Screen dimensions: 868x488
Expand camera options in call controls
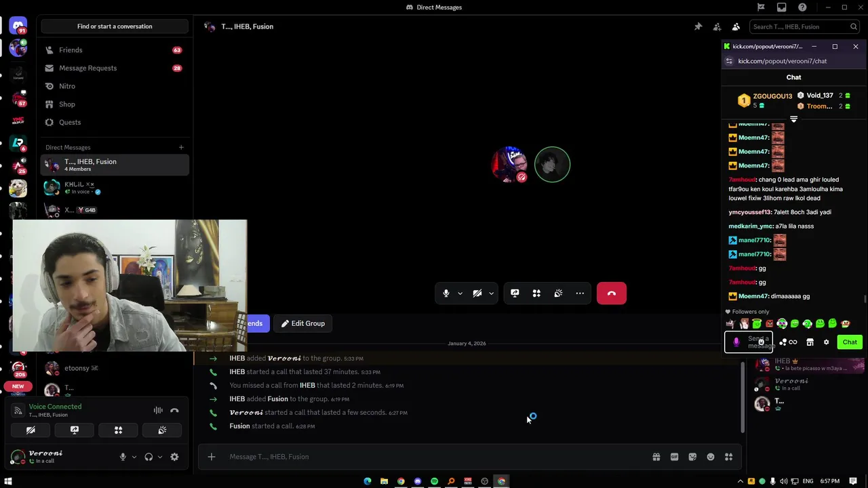click(x=491, y=293)
